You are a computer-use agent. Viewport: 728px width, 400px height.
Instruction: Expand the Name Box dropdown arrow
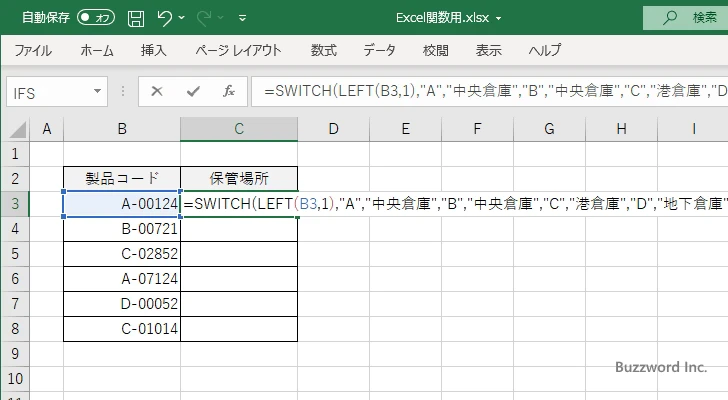pyautogui.click(x=98, y=91)
